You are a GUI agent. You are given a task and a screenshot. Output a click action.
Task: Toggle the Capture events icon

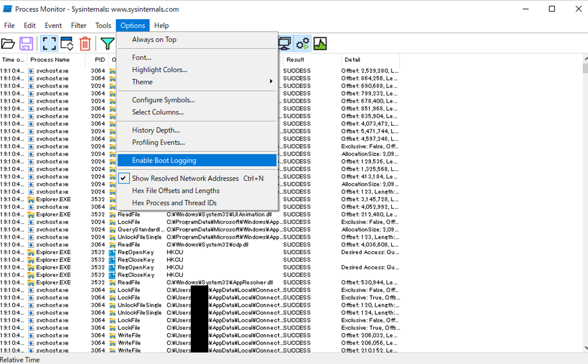[49, 44]
